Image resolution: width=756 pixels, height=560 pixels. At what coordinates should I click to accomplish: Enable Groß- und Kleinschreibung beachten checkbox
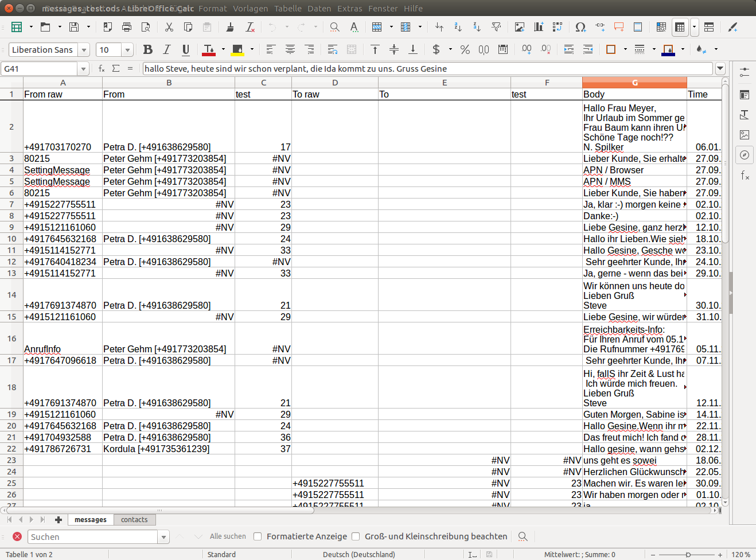click(356, 536)
